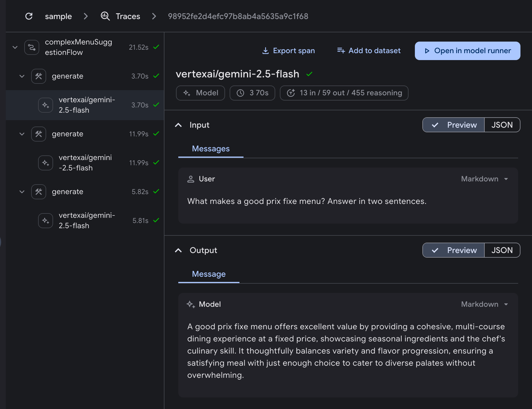This screenshot has height=409, width=532.
Task: Click the Traces magnifier icon
Action: [x=105, y=16]
